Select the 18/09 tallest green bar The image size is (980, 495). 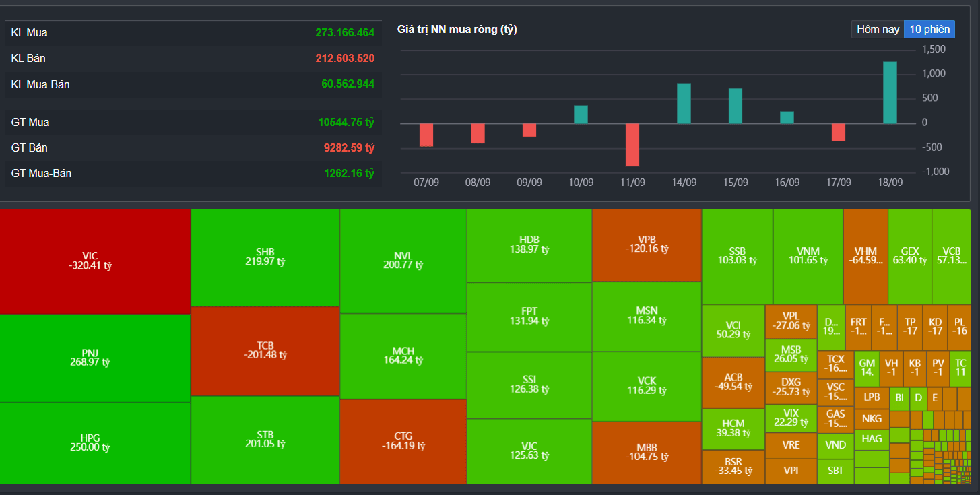[890, 93]
